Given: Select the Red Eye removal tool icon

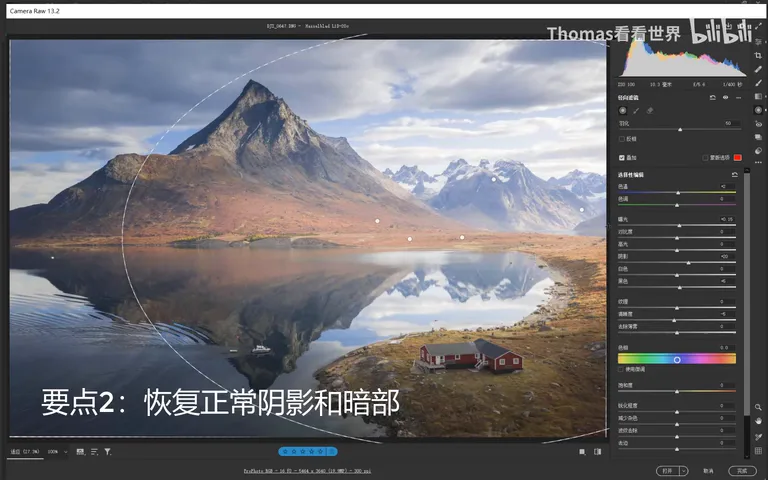Looking at the screenshot, I should [758, 124].
